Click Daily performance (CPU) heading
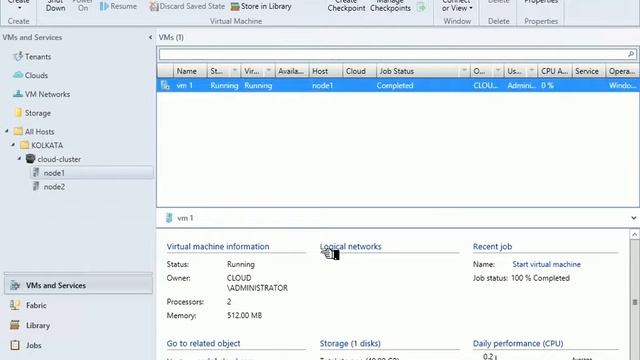The image size is (640, 360). [x=518, y=344]
